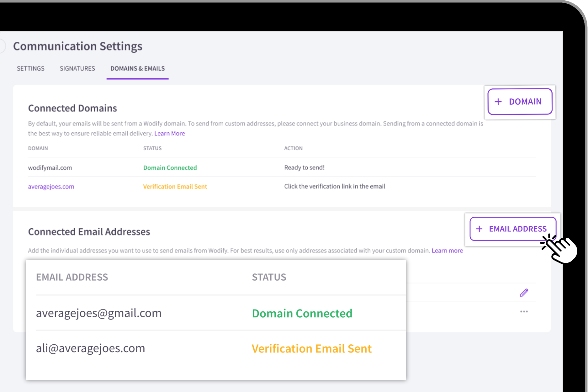Click the Connected Email Addresses heading
This screenshot has width=588, height=392.
click(89, 231)
